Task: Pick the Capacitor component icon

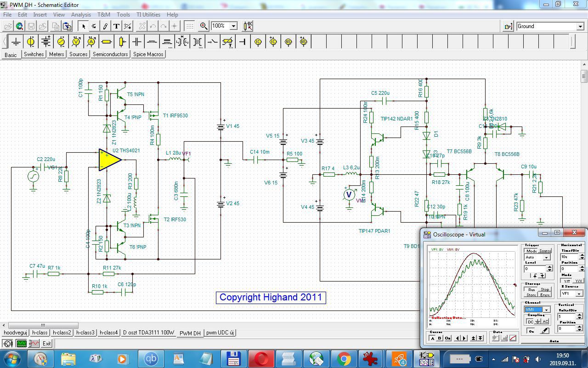Action: click(137, 42)
